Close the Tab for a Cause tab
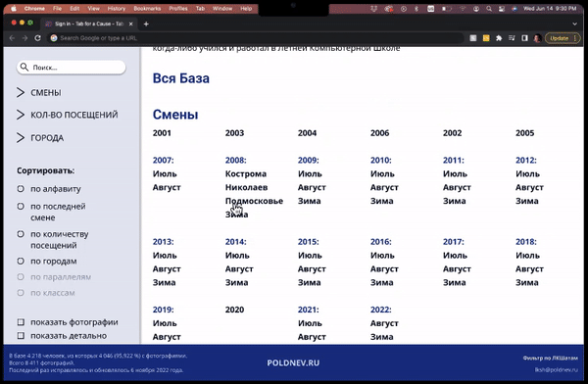This screenshot has width=588, height=384. (131, 24)
